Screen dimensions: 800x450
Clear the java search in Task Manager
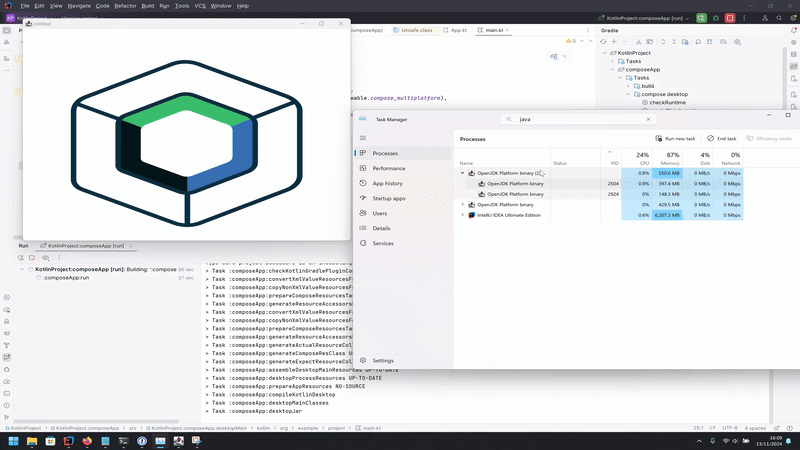[x=648, y=119]
